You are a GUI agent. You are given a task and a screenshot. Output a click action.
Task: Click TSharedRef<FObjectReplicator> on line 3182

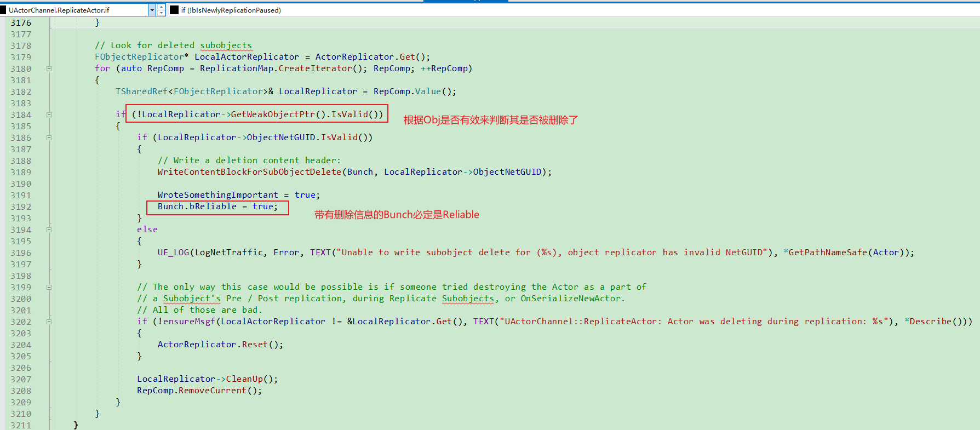pos(192,91)
